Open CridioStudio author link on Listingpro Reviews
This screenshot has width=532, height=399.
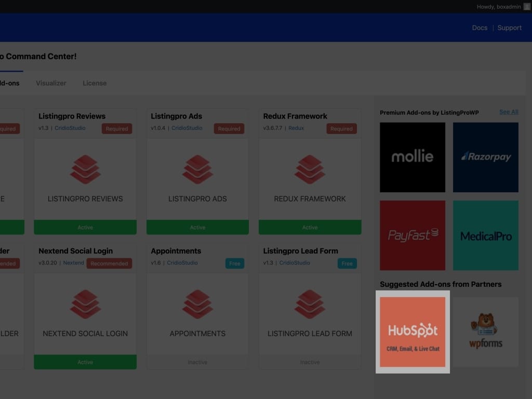[x=70, y=128]
